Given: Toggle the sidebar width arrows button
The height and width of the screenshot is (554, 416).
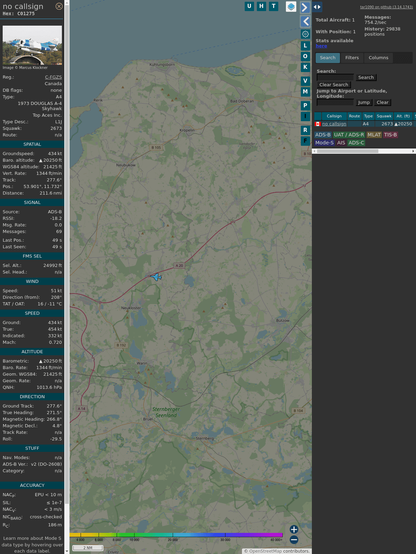Looking at the screenshot, I should click(317, 7).
